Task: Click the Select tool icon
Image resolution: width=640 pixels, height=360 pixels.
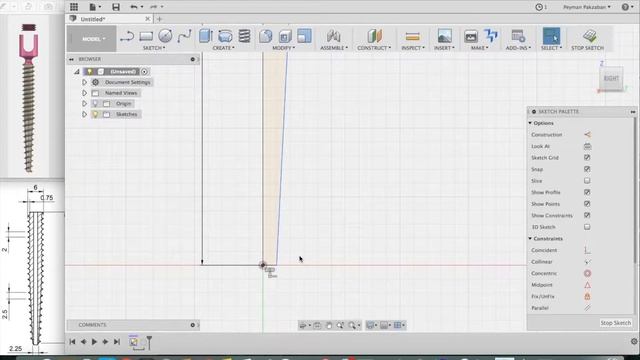Action: tap(551, 36)
